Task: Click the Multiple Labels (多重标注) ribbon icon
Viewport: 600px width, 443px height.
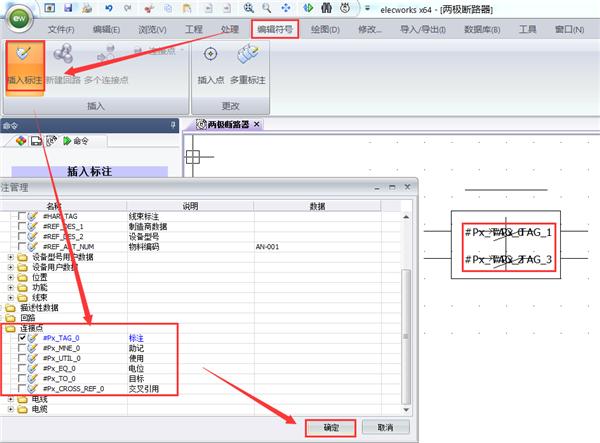Action: coord(248,54)
